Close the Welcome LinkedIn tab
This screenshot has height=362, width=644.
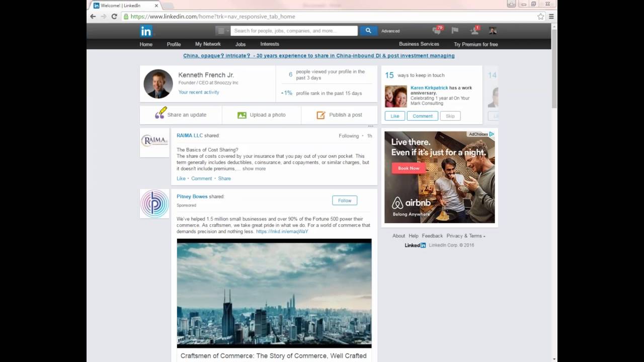pos(156,6)
